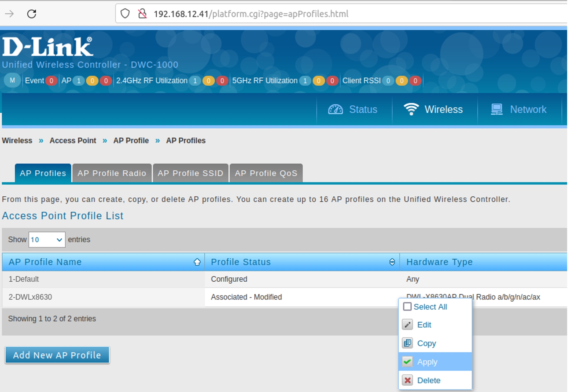Click Add New AP Profile button
This screenshot has height=392, width=568.
pyautogui.click(x=57, y=355)
